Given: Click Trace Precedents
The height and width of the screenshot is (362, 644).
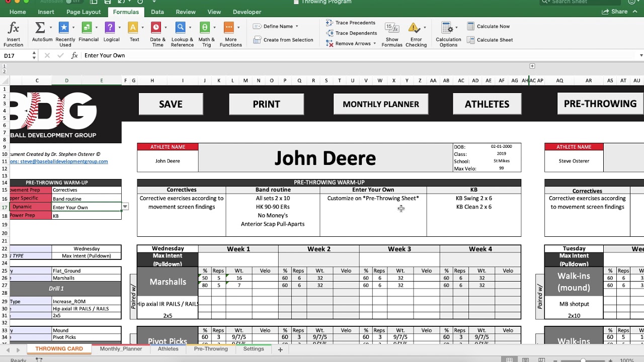Looking at the screenshot, I should coord(351,23).
